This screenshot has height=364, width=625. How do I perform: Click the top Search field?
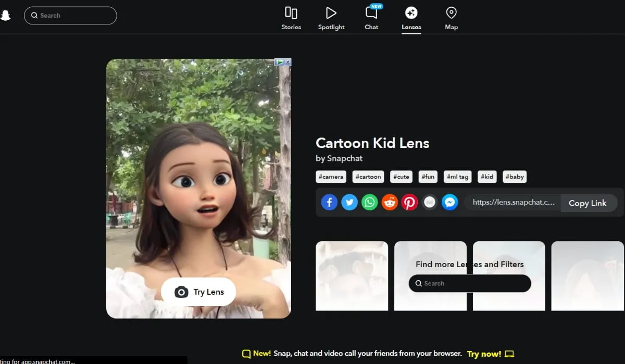(x=70, y=16)
